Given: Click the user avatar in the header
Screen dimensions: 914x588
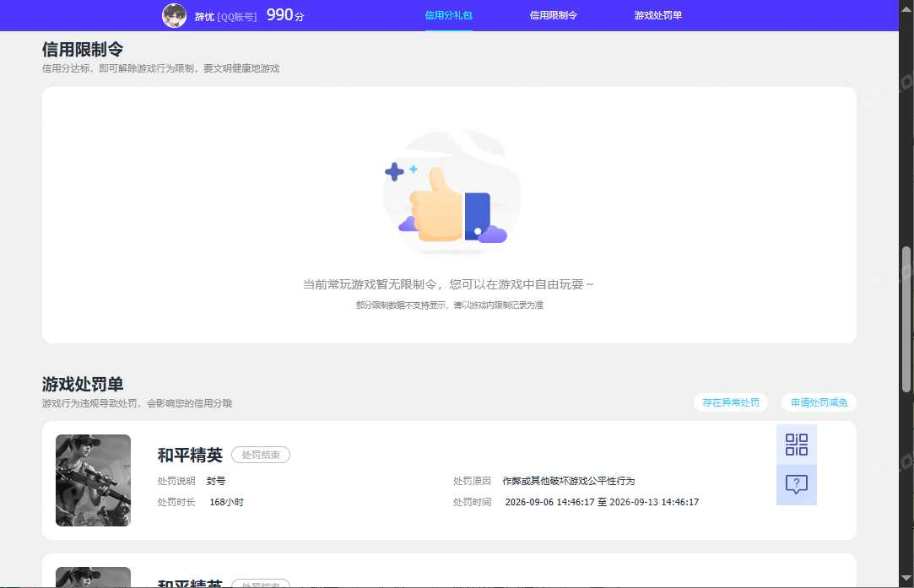Looking at the screenshot, I should [x=175, y=16].
